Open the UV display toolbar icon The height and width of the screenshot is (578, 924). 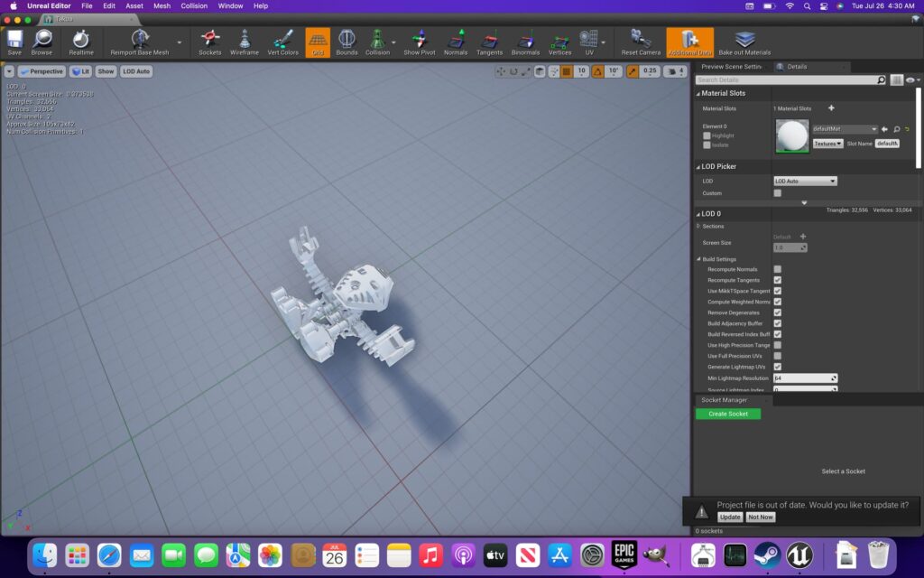(591, 41)
